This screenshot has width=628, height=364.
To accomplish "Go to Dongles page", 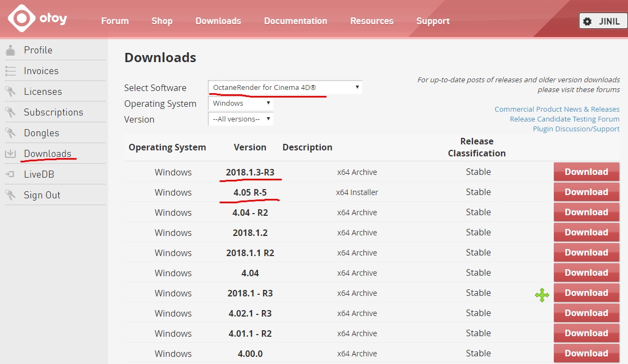I will (x=41, y=133).
